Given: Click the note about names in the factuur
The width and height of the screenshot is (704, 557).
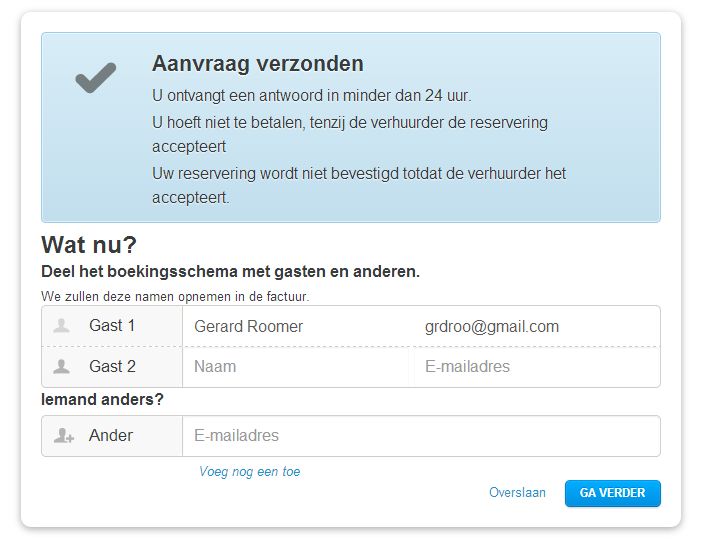Looking at the screenshot, I should 175,296.
